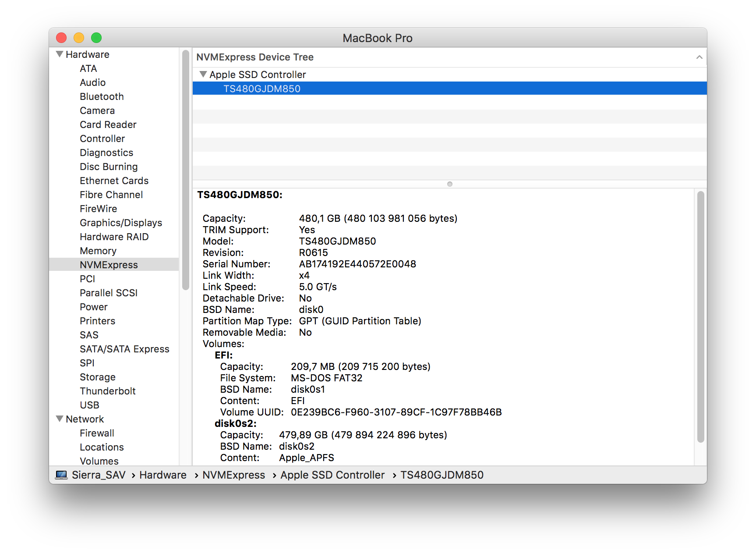Open the Bluetooth hardware section
The width and height of the screenshot is (756, 554).
click(x=102, y=97)
